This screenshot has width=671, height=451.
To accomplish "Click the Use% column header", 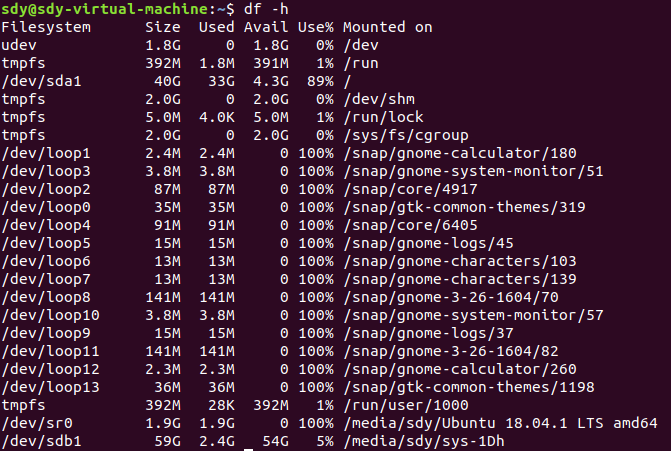I will pyautogui.click(x=315, y=27).
